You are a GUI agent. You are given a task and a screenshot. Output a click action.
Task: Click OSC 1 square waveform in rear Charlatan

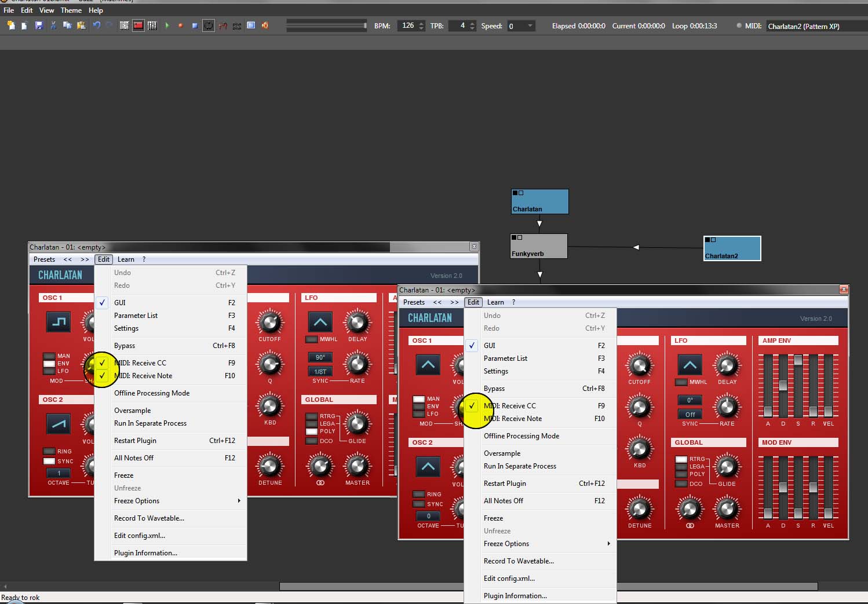59,322
